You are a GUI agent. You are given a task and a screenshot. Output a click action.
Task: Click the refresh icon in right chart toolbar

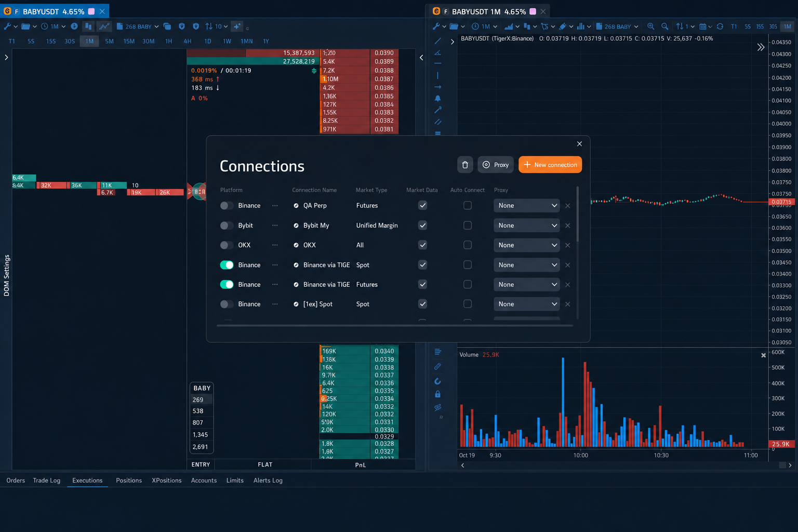coord(720,26)
